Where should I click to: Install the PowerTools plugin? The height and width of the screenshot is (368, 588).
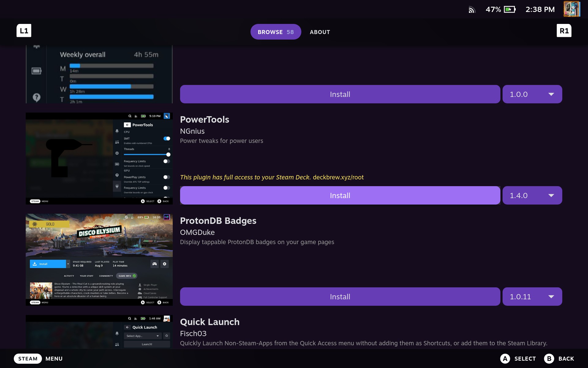[340, 195]
